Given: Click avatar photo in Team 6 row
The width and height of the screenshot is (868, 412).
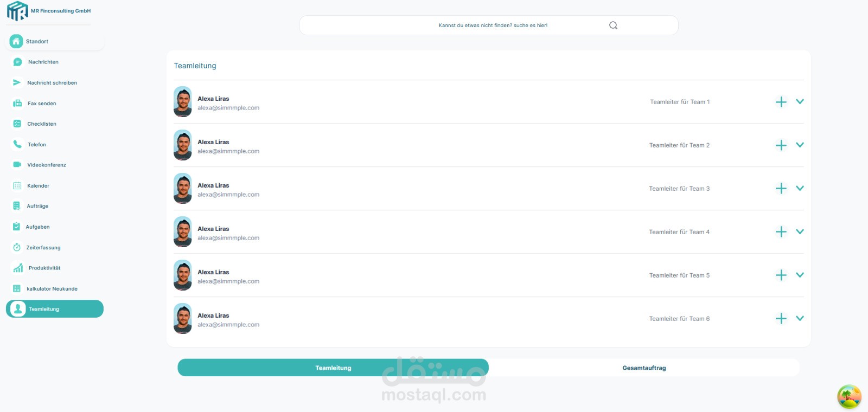Looking at the screenshot, I should pos(183,319).
